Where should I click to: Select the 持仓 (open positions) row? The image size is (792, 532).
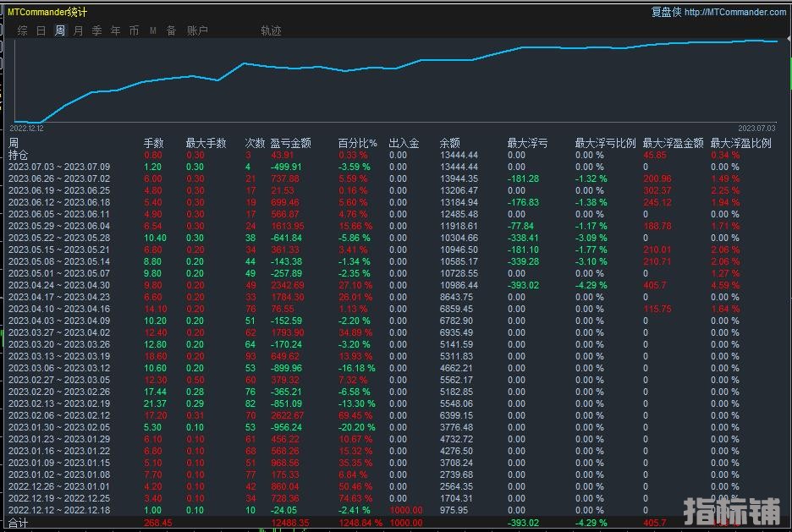click(18, 155)
